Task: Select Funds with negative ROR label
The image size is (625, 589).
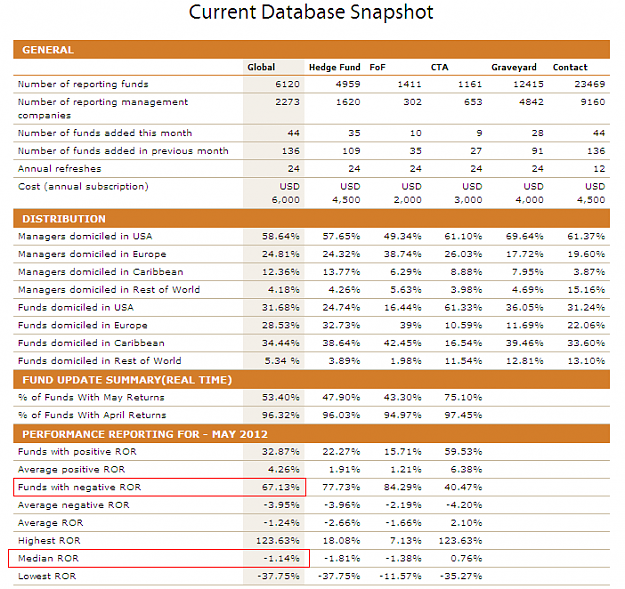Action: [x=79, y=487]
